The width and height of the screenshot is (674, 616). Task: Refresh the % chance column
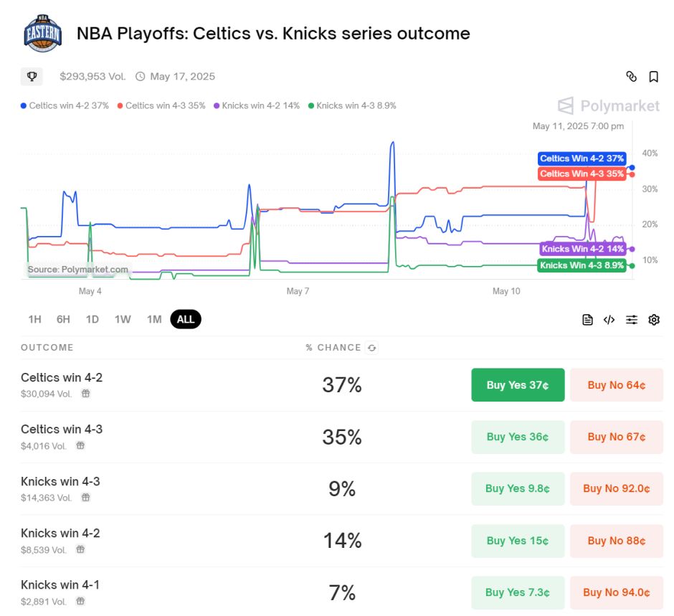tap(372, 347)
